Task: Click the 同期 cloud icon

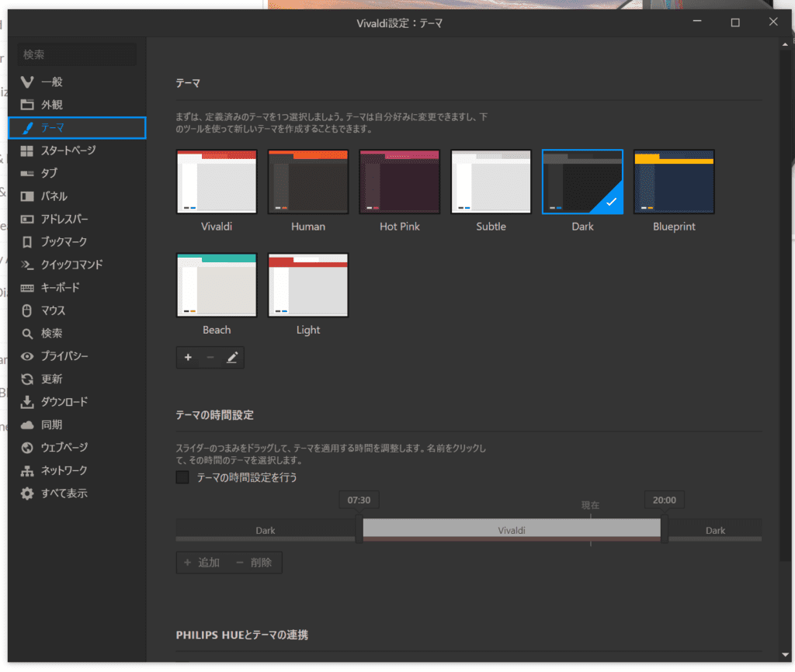Action: pyautogui.click(x=27, y=424)
